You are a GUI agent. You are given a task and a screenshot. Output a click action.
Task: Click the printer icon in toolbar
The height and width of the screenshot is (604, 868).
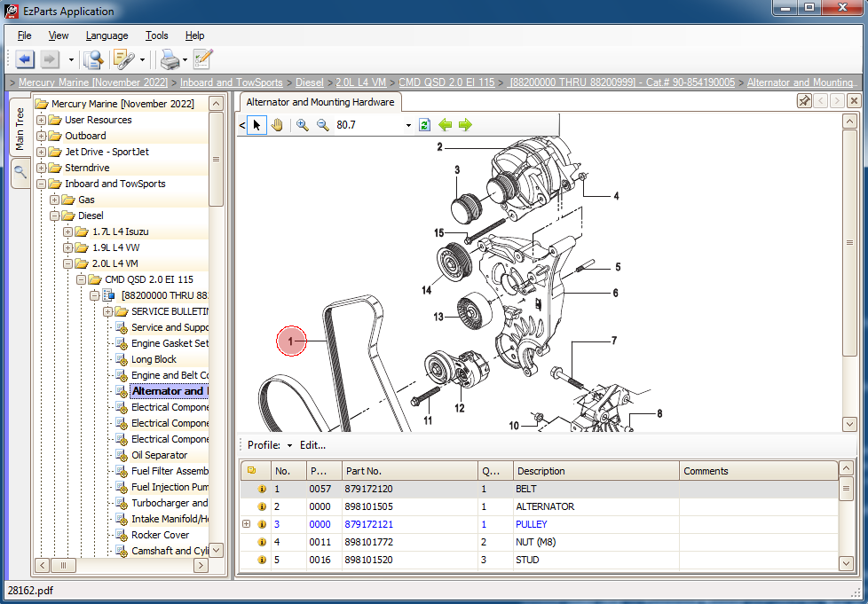[x=169, y=59]
